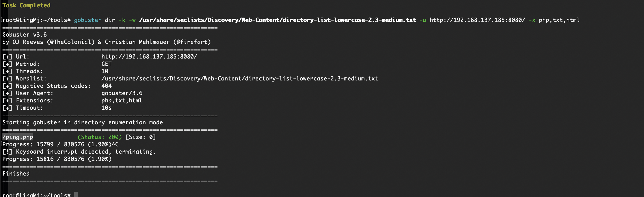Click the Url value in gobuster settings
This screenshot has width=644, height=197.
click(x=149, y=57)
